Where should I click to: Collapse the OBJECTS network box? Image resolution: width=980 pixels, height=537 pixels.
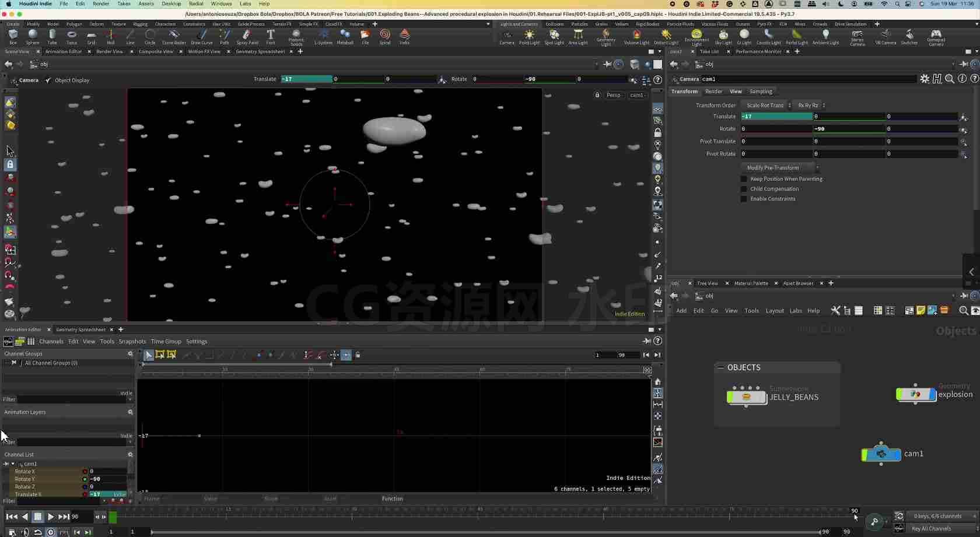click(720, 368)
